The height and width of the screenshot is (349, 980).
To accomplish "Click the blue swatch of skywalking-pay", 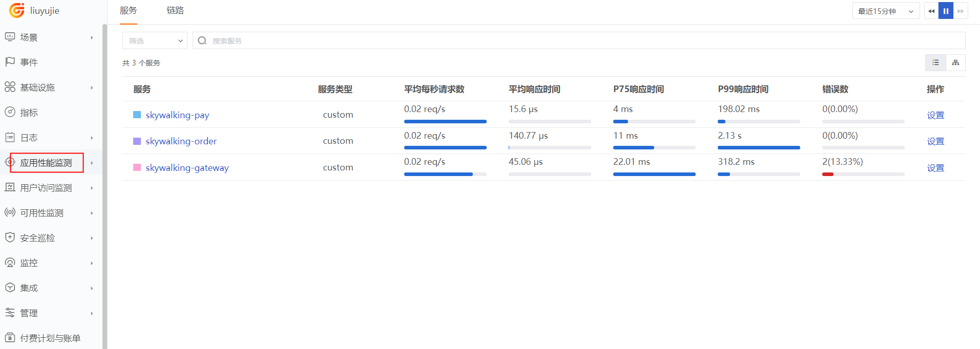I will [x=137, y=115].
